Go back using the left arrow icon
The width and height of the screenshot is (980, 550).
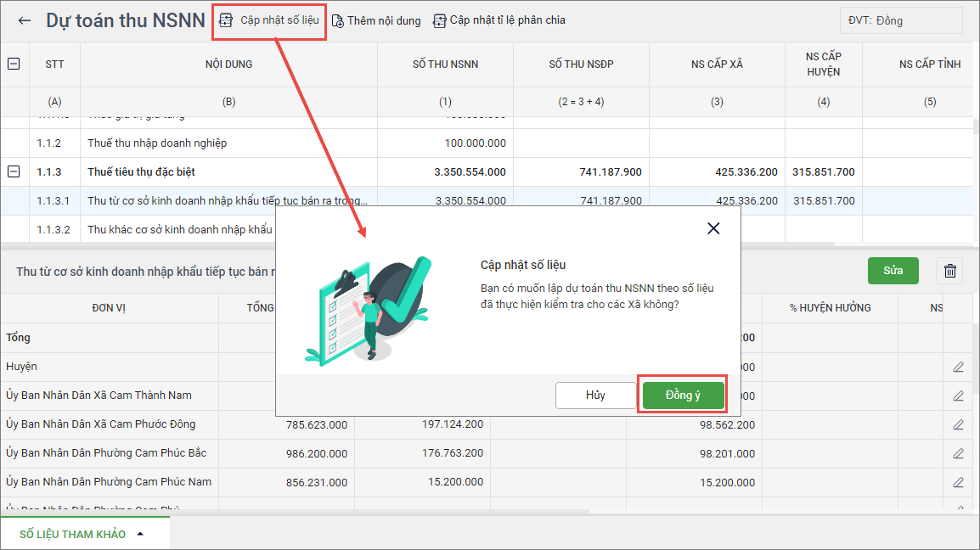(24, 21)
